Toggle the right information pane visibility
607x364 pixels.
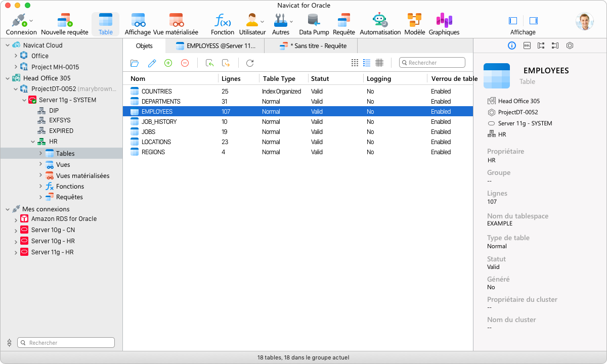point(533,21)
